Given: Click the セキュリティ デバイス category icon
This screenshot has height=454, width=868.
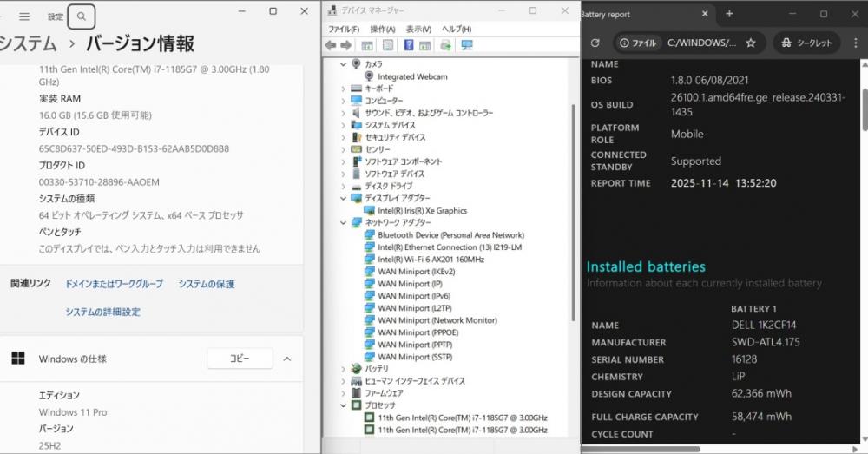Looking at the screenshot, I should pos(356,137).
